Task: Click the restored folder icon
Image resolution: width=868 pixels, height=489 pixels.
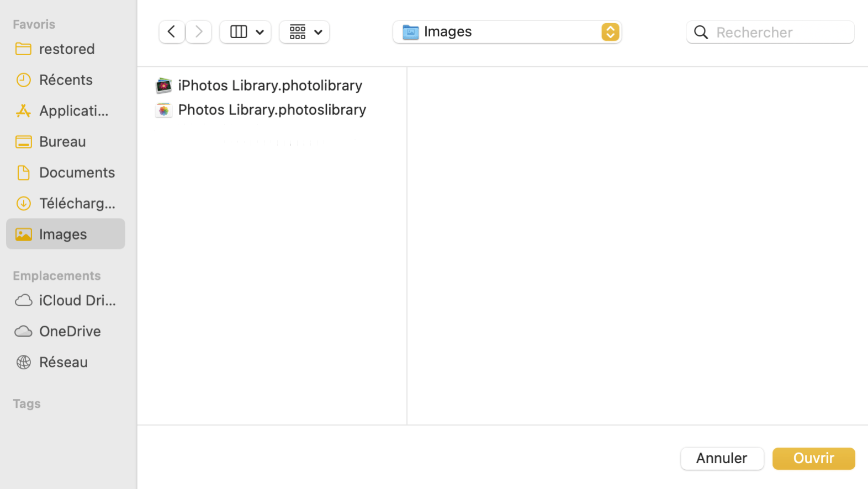Action: coord(23,49)
